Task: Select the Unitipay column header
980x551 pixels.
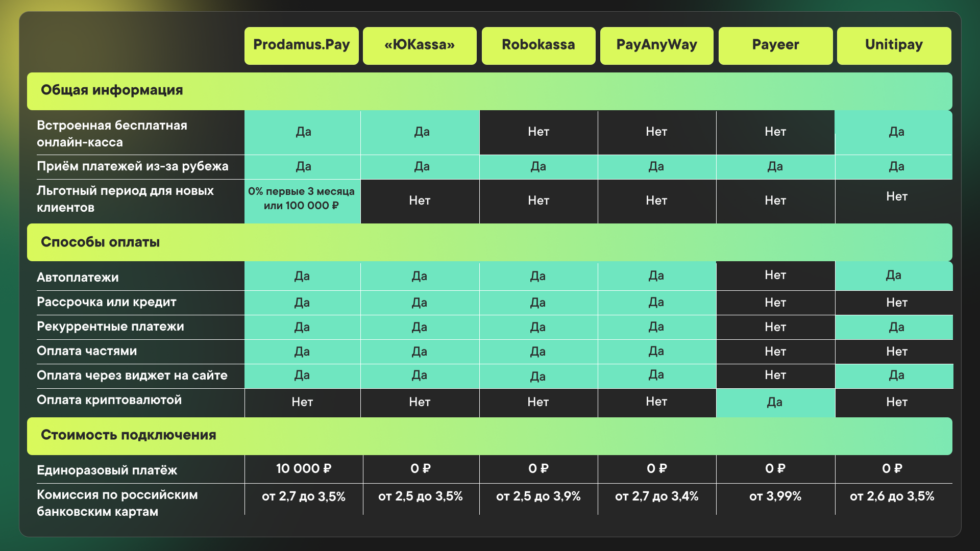Action: coord(894,45)
